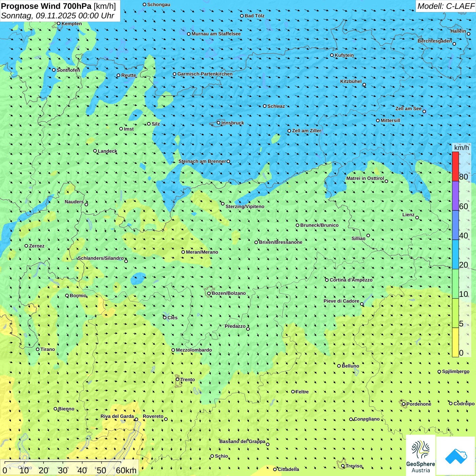The width and height of the screenshot is (476, 476).
Task: Click the Bozen/Bolzano city label
Action: pyautogui.click(x=228, y=293)
